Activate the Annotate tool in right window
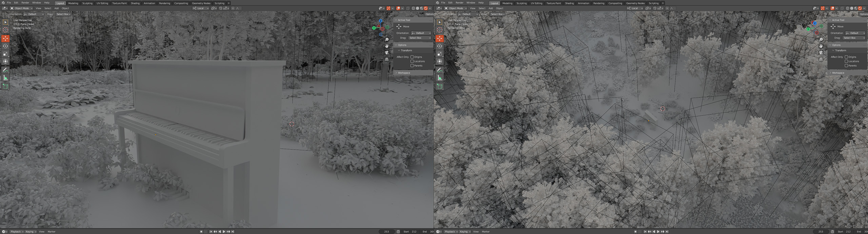 coord(440,70)
